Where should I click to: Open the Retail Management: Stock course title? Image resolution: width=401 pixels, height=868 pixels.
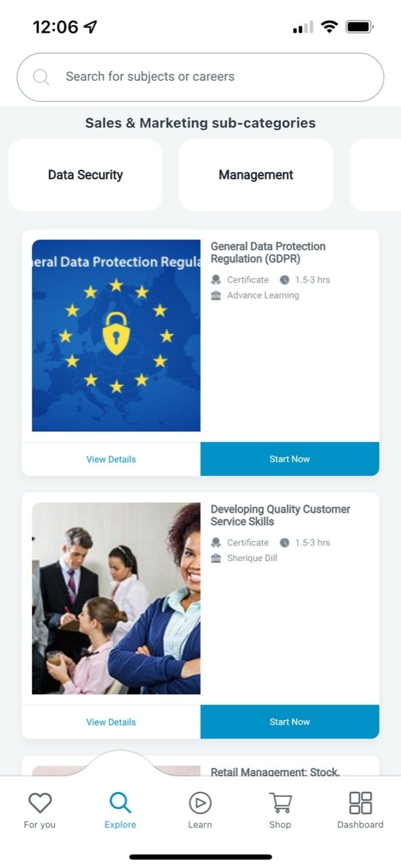coord(275,772)
